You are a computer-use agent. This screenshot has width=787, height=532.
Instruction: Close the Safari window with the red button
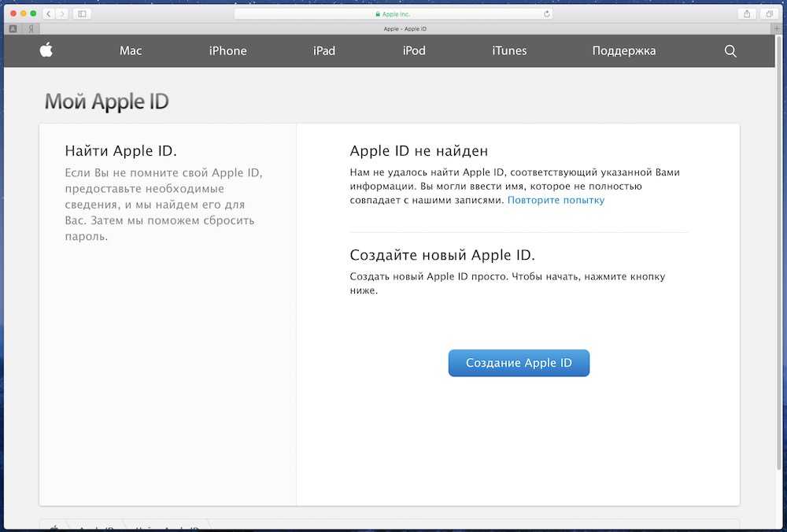coord(13,13)
